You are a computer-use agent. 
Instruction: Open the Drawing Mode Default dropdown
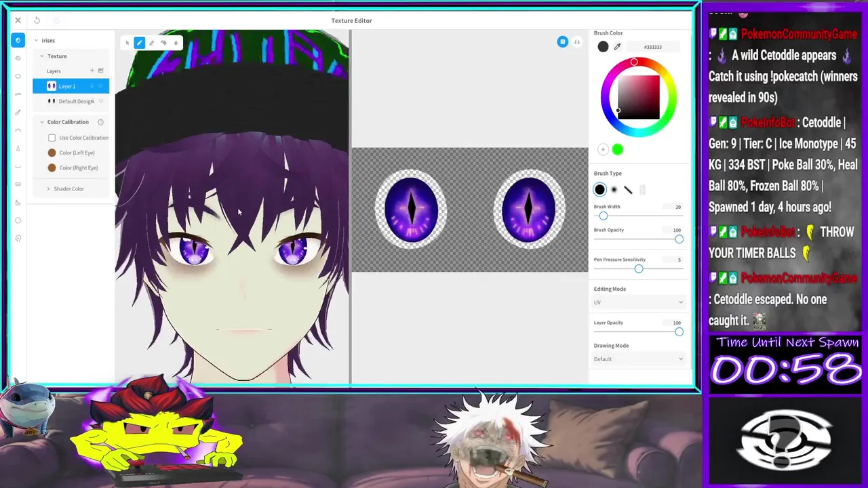pyautogui.click(x=638, y=359)
